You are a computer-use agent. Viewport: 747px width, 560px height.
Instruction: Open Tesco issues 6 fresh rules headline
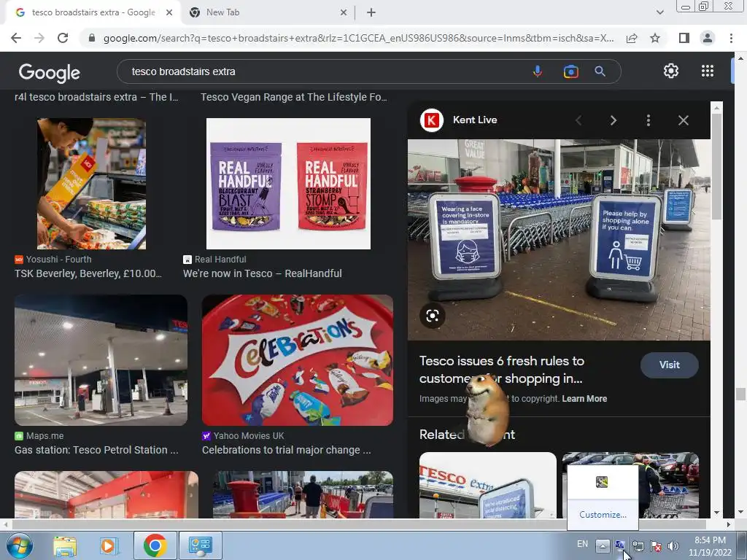(x=502, y=370)
